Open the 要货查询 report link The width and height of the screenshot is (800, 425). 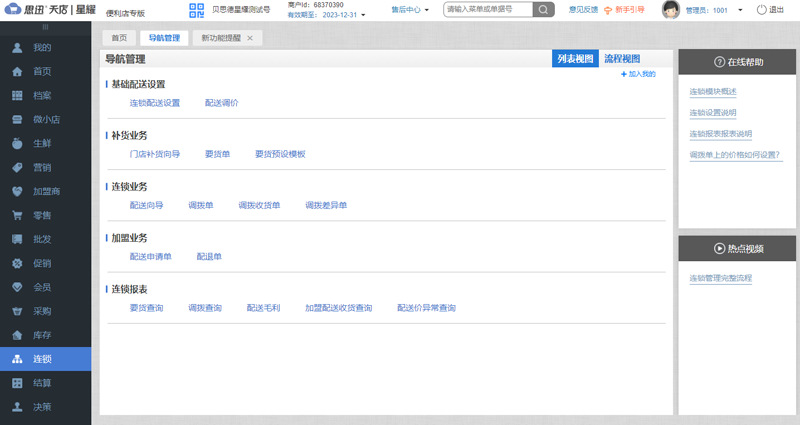point(146,308)
